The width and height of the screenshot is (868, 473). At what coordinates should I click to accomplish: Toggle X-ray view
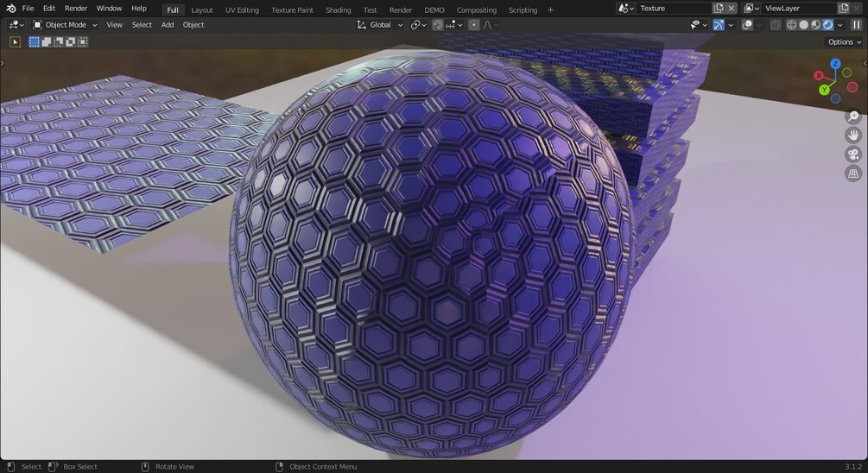point(776,25)
